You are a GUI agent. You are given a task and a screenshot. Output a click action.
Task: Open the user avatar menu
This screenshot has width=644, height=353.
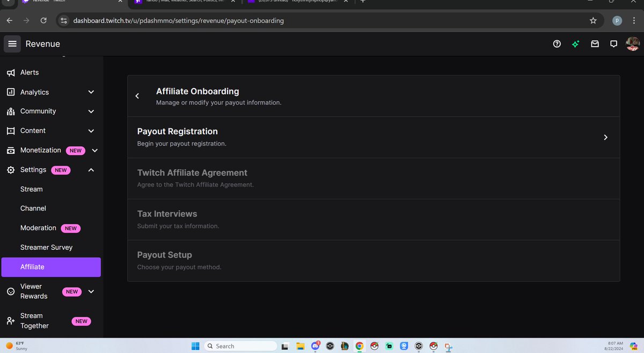(633, 44)
